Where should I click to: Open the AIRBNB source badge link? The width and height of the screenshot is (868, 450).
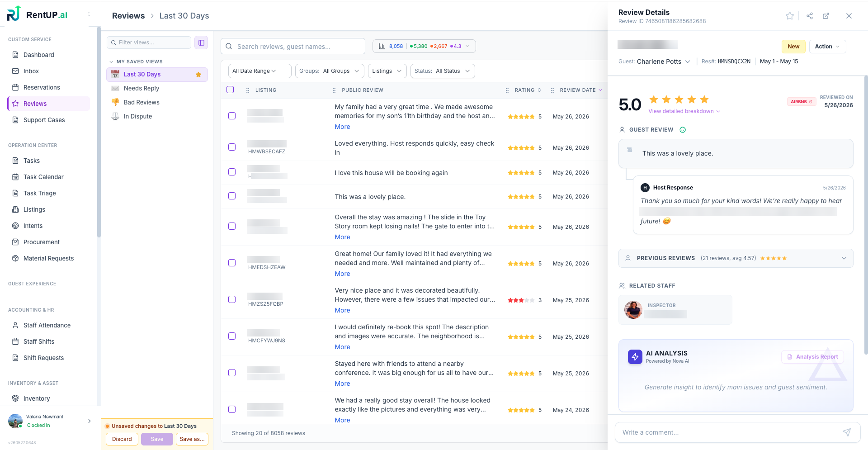[x=801, y=102]
